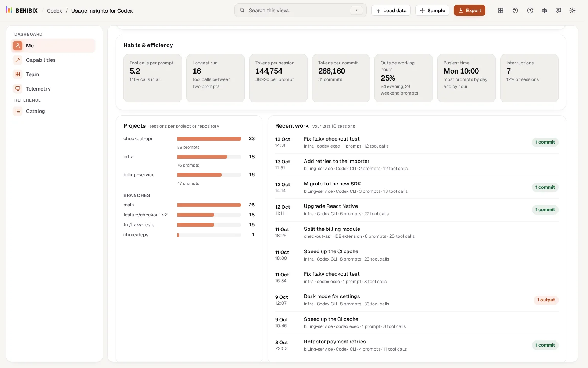This screenshot has width=588, height=368.
Task: Click the 'Recent work' heading
Action: click(x=292, y=126)
